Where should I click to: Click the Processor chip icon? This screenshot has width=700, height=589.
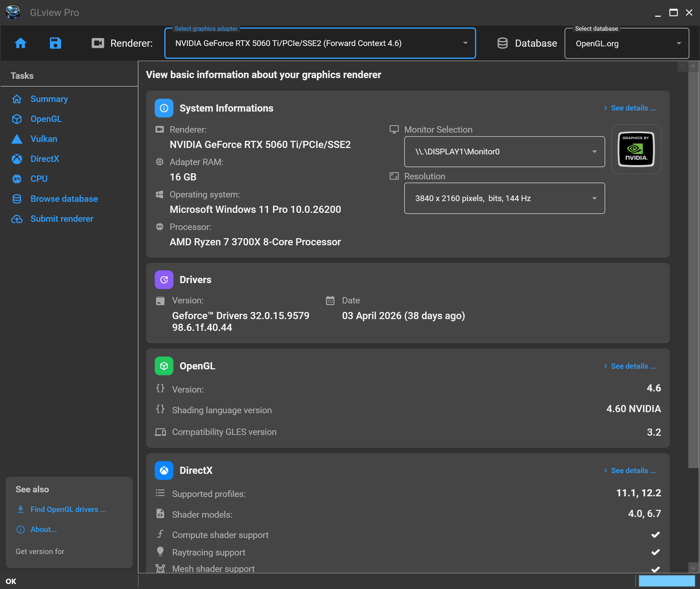point(160,227)
